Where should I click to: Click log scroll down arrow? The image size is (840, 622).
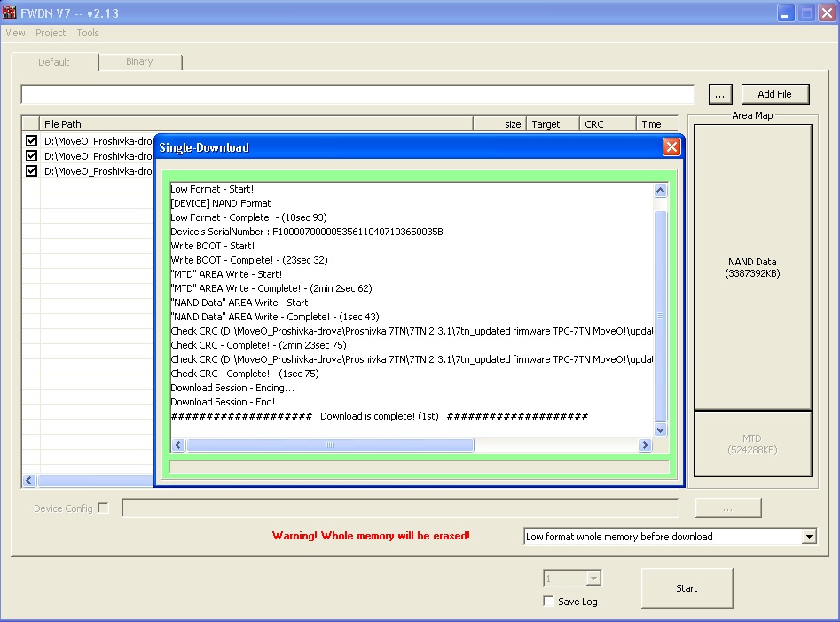(661, 429)
